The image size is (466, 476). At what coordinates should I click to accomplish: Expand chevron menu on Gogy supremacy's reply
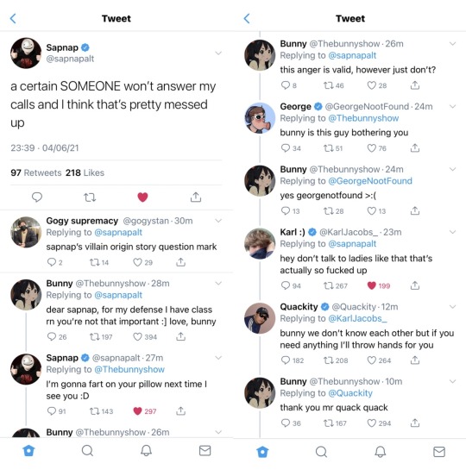(x=218, y=221)
